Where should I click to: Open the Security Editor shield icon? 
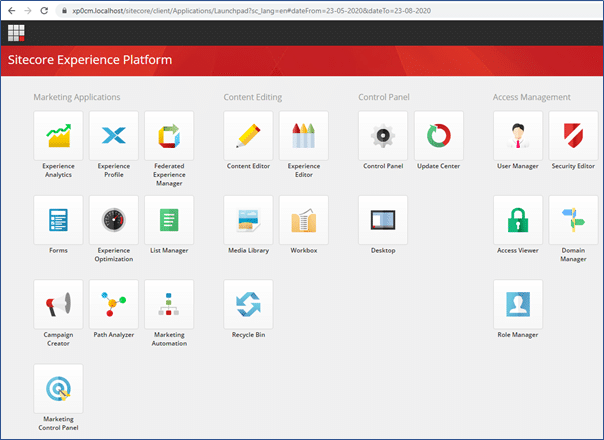coord(574,136)
